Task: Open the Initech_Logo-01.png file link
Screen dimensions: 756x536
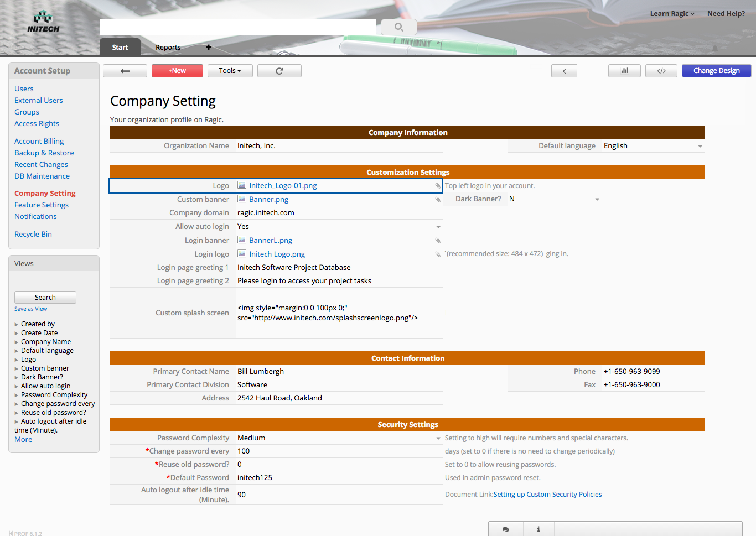Action: 283,185
